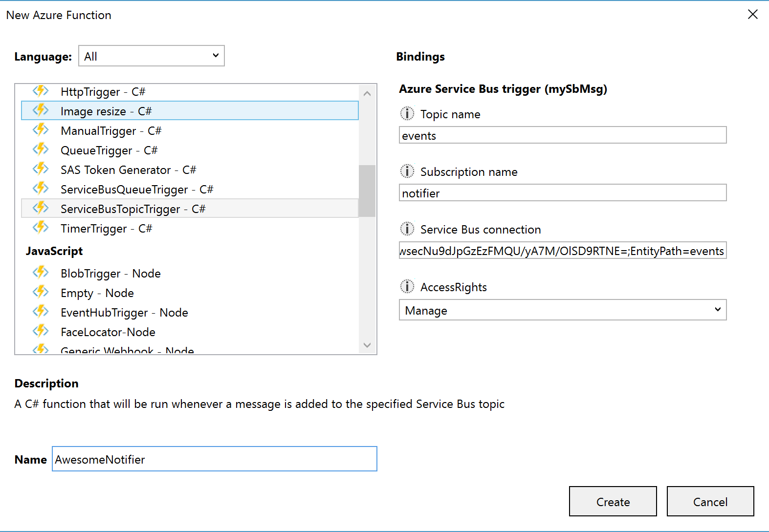Click the HttpTrigger - C# function icon

click(41, 91)
